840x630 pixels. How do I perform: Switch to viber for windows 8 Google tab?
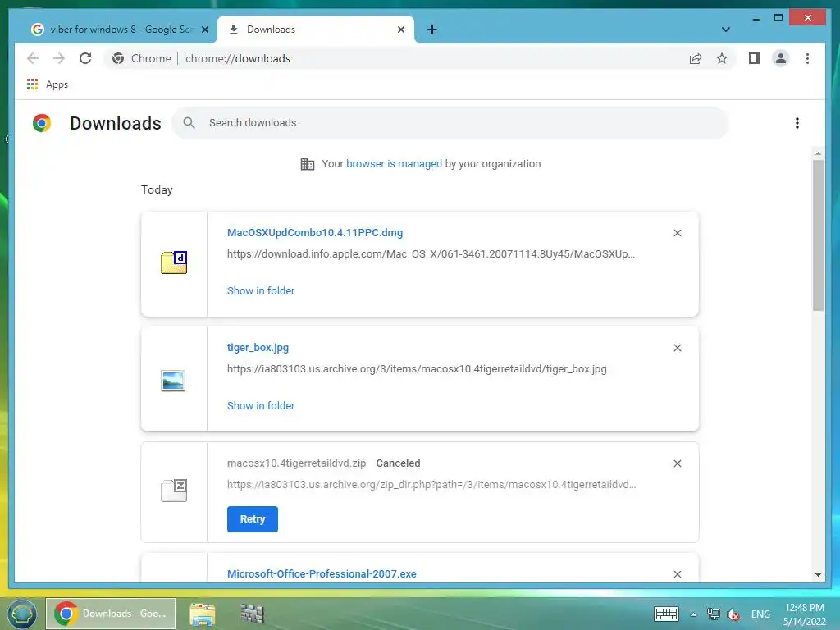point(120,30)
